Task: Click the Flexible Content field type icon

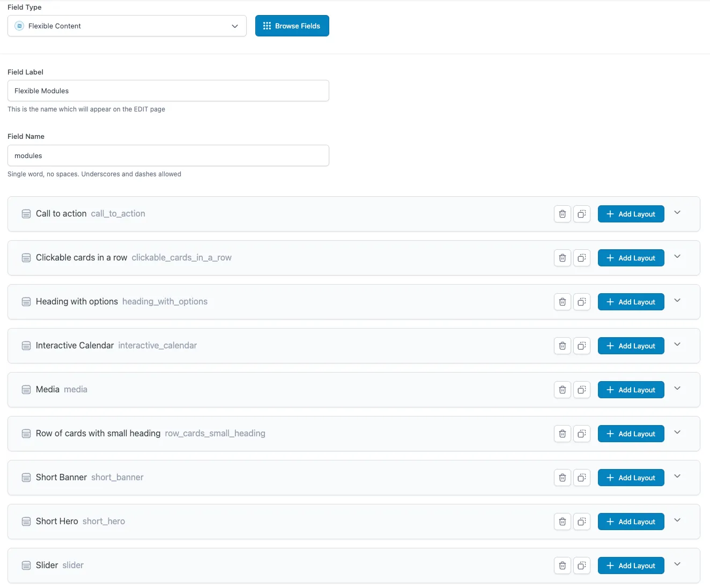Action: pyautogui.click(x=19, y=26)
